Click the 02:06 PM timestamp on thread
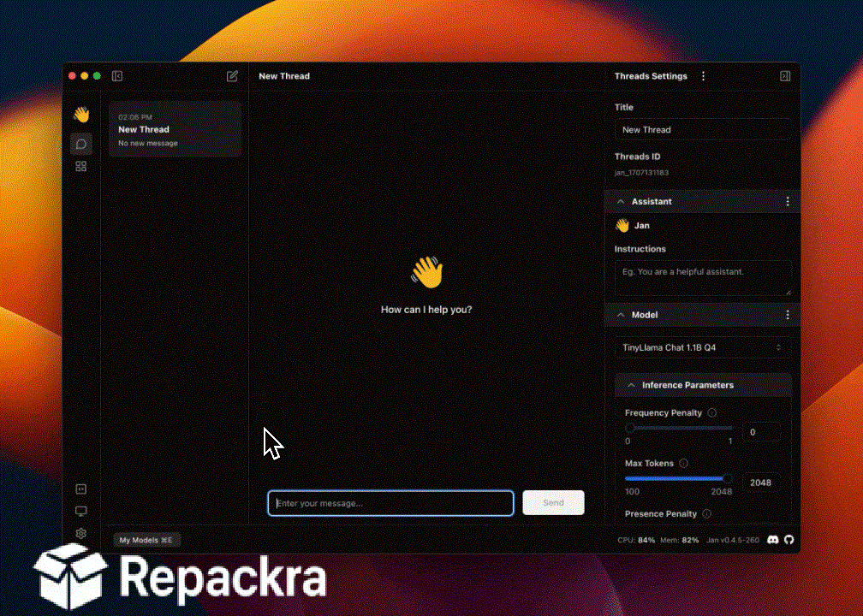Image resolution: width=863 pixels, height=616 pixels. pos(135,117)
